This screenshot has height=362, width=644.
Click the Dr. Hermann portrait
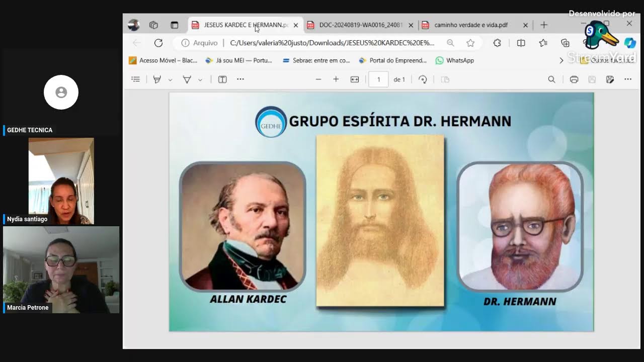point(520,227)
